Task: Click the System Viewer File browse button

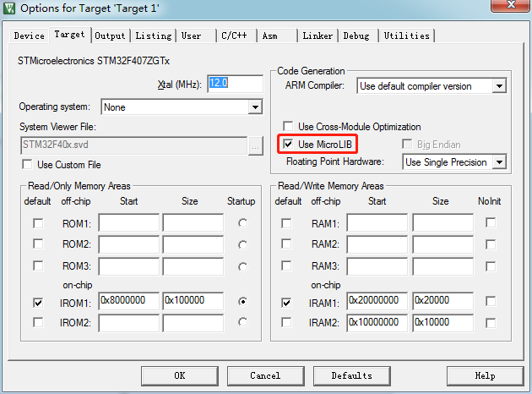Action: [256, 146]
